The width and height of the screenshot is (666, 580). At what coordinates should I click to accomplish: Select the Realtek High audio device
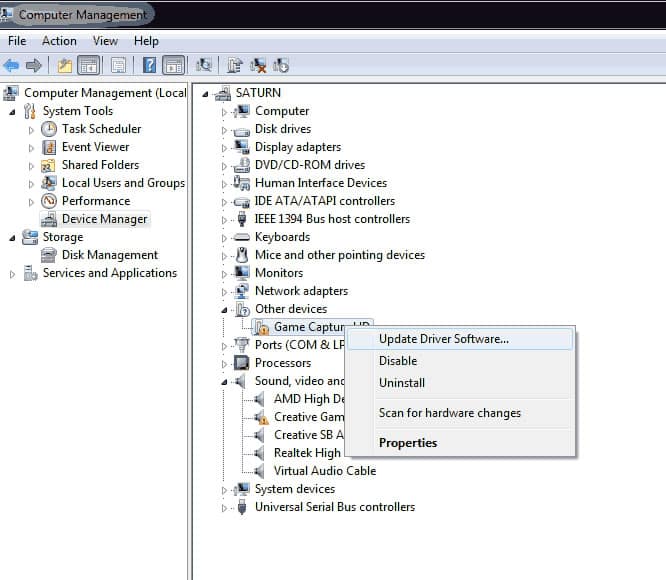coord(307,453)
